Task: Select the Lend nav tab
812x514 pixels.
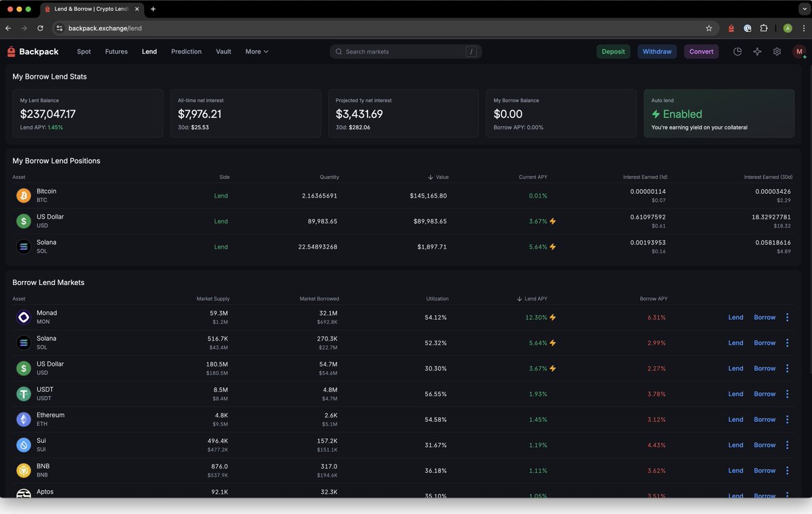Action: 150,51
